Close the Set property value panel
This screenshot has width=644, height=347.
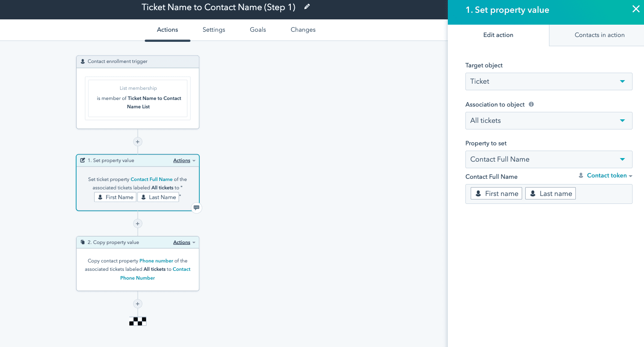636,9
